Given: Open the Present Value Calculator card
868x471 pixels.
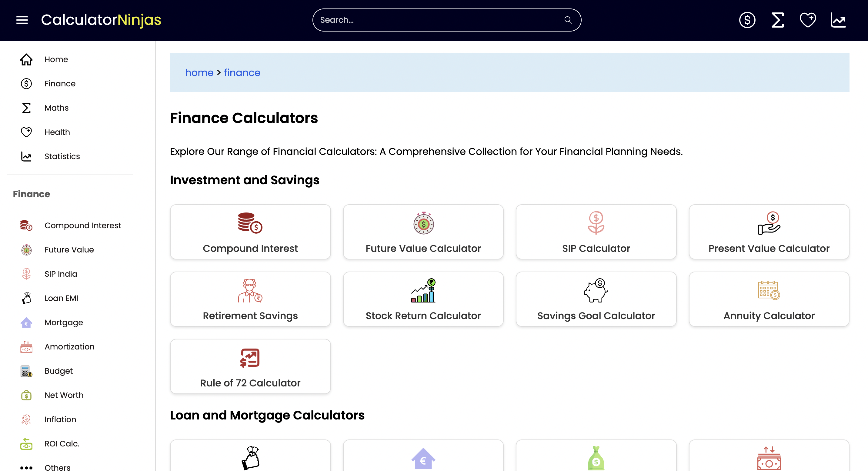Looking at the screenshot, I should [x=769, y=232].
